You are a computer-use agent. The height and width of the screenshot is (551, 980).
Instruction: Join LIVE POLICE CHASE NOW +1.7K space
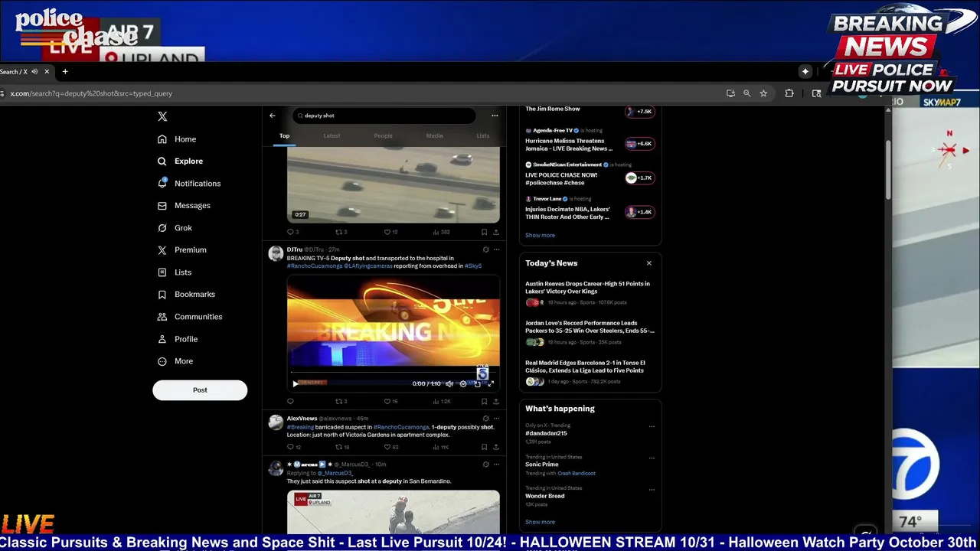pyautogui.click(x=640, y=178)
